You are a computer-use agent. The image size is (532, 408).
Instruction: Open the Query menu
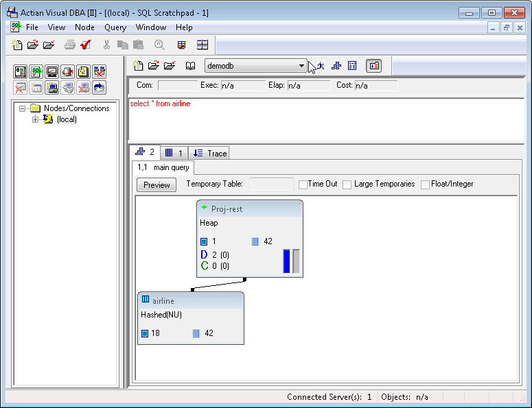point(115,27)
